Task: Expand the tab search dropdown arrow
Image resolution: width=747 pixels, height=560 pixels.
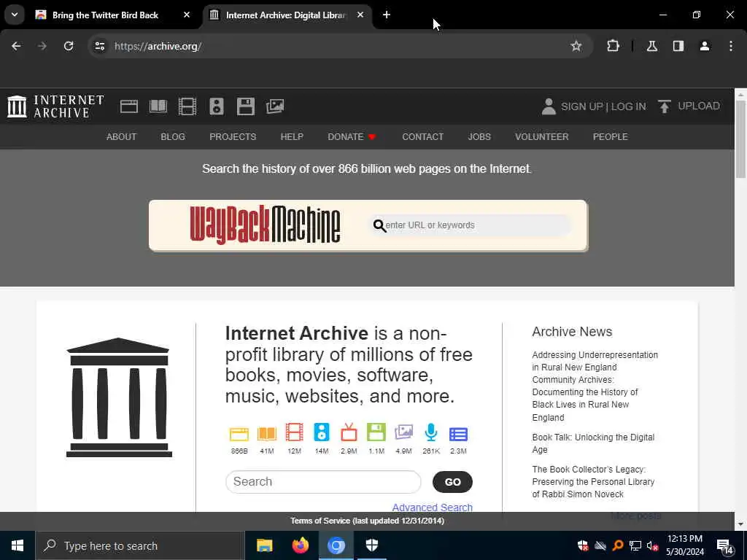Action: pyautogui.click(x=15, y=15)
